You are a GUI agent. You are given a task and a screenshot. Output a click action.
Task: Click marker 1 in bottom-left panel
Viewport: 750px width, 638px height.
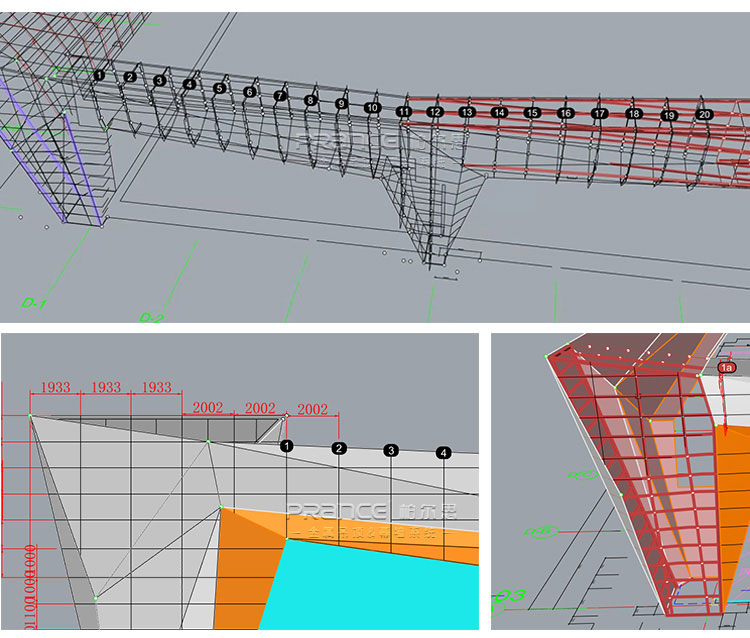pos(287,445)
